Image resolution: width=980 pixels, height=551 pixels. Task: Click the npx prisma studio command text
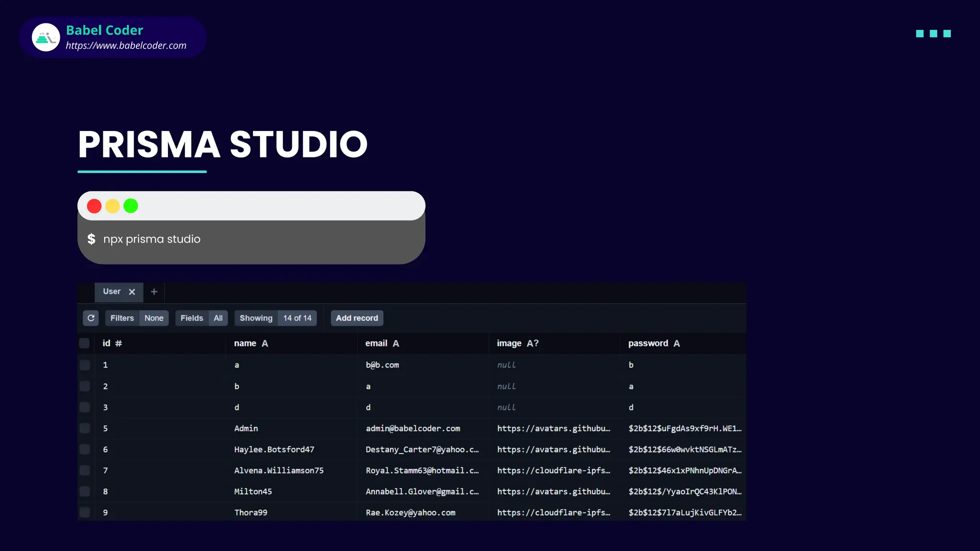(152, 239)
